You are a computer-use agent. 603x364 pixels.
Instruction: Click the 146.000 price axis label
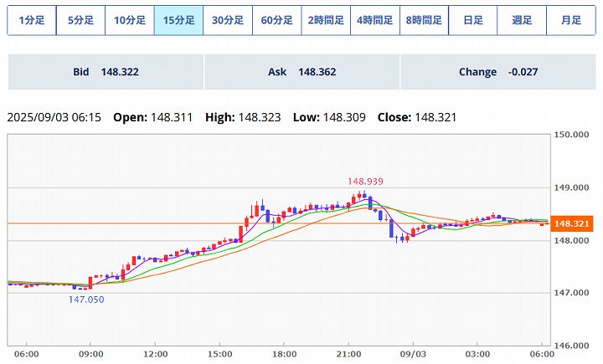(x=571, y=346)
